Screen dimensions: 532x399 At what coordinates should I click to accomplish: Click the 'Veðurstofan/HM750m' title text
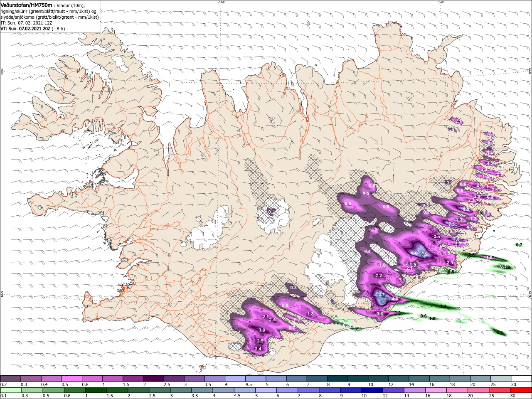pyautogui.click(x=27, y=5)
